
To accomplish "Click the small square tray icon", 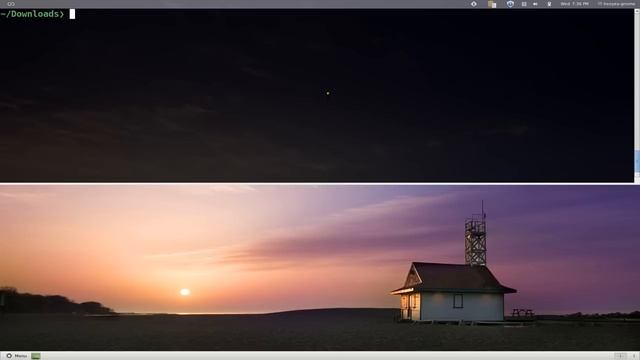I will 524,4.
